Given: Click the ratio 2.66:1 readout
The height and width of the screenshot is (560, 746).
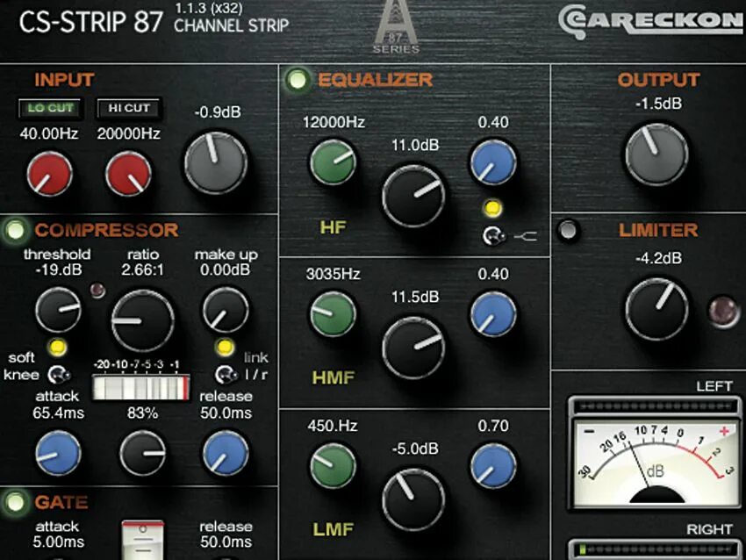Looking at the screenshot, I should (x=142, y=269).
